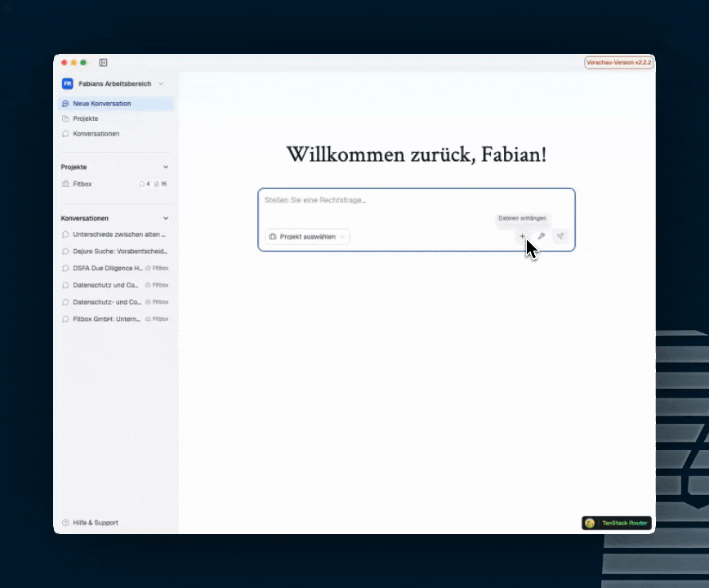The width and height of the screenshot is (709, 588).
Task: Collapse the Projekte section chevron
Action: 166,167
